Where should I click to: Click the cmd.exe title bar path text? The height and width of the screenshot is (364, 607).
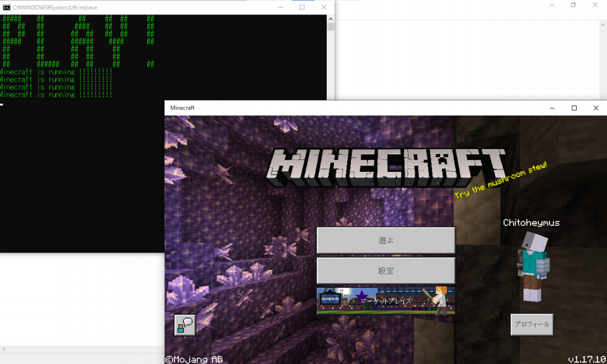click(55, 8)
